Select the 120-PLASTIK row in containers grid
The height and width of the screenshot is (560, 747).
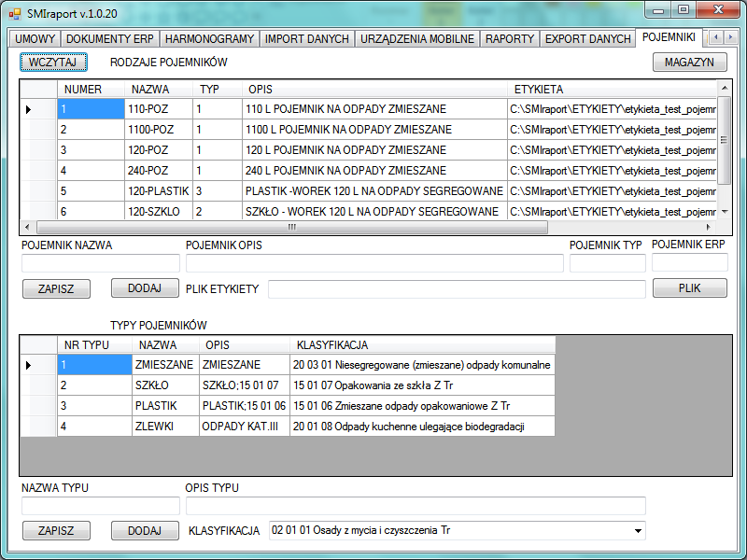click(x=368, y=191)
